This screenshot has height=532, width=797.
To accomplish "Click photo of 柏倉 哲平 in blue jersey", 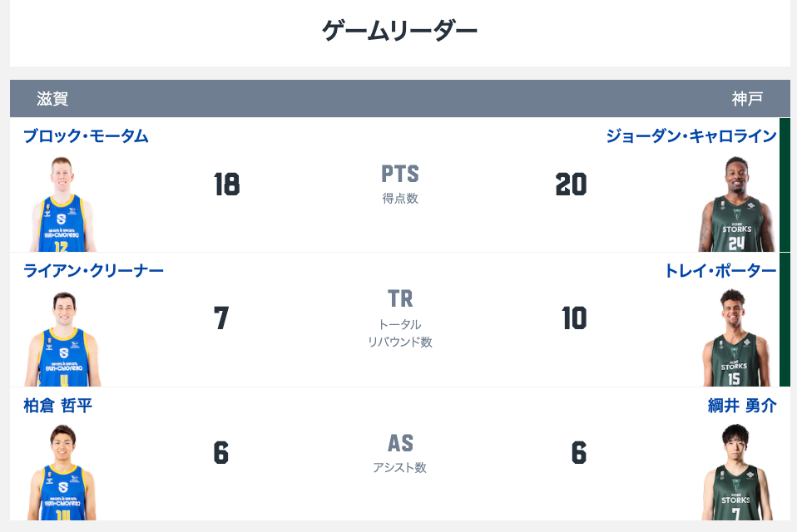I will 62,472.
